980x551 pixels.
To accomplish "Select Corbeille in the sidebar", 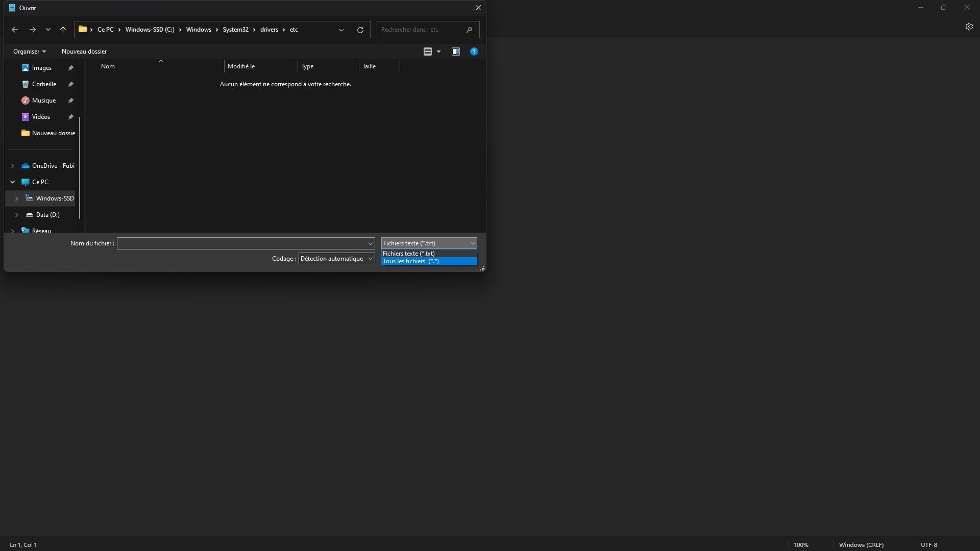I will [x=44, y=84].
